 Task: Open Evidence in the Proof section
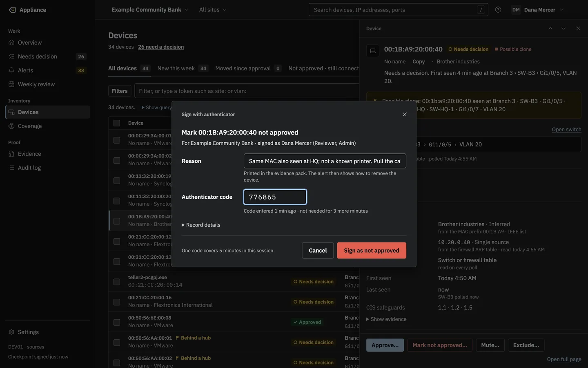pyautogui.click(x=47, y=154)
